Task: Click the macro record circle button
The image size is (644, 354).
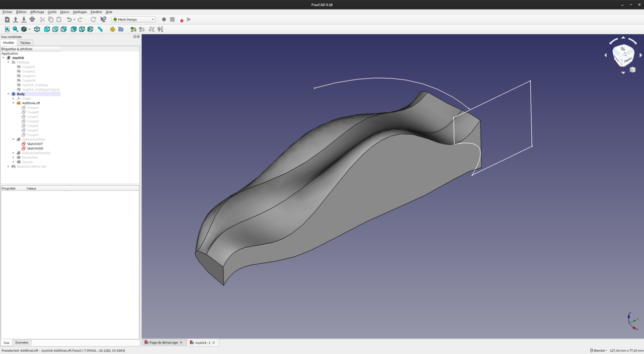Action: coord(164,20)
